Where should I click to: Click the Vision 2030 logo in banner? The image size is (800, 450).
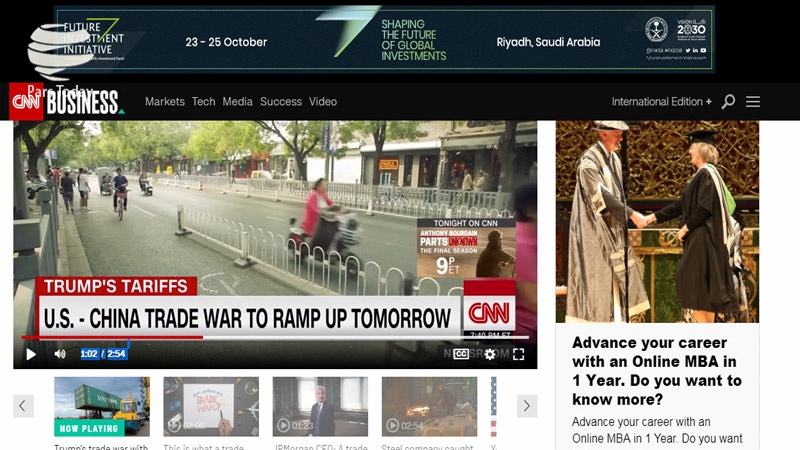point(691,30)
